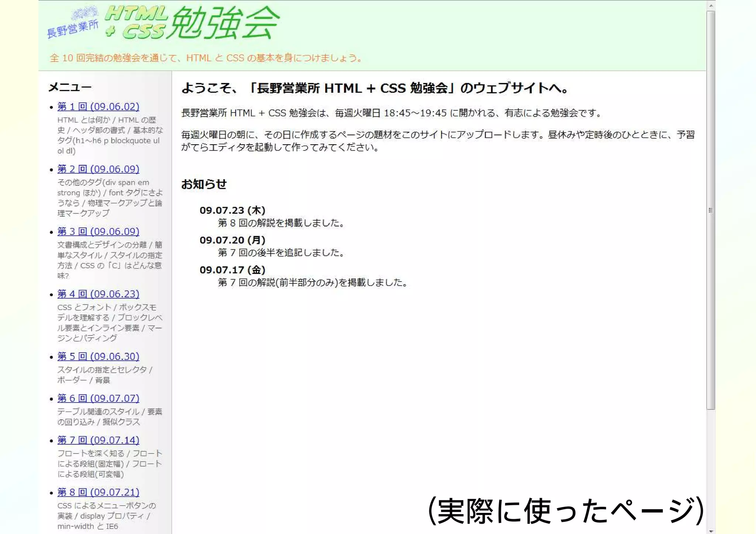The height and width of the screenshot is (534, 756).
Task: Click the 文書構成とデザインの分離 description under 第 3 回
Action: pyautogui.click(x=110, y=260)
